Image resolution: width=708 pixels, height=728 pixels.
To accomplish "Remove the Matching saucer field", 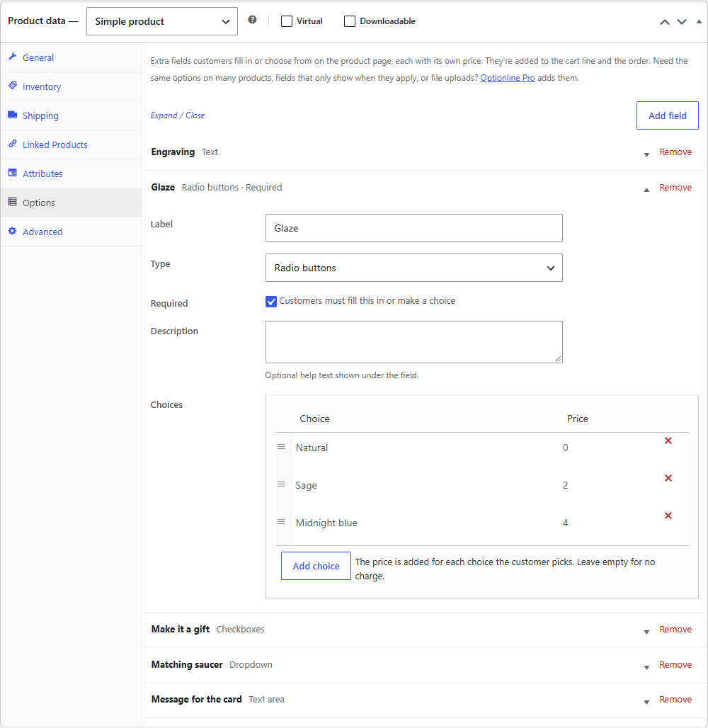I will tap(675, 664).
